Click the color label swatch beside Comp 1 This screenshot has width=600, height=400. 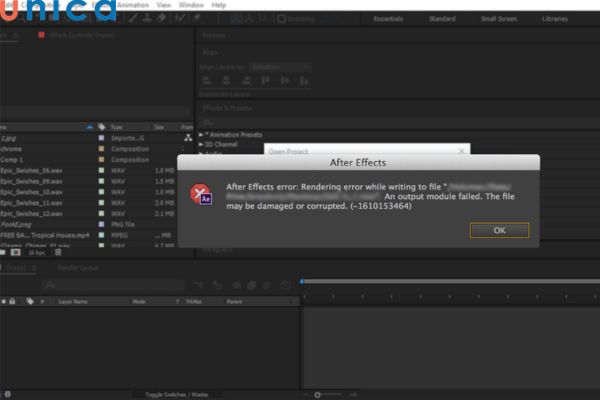(x=101, y=160)
